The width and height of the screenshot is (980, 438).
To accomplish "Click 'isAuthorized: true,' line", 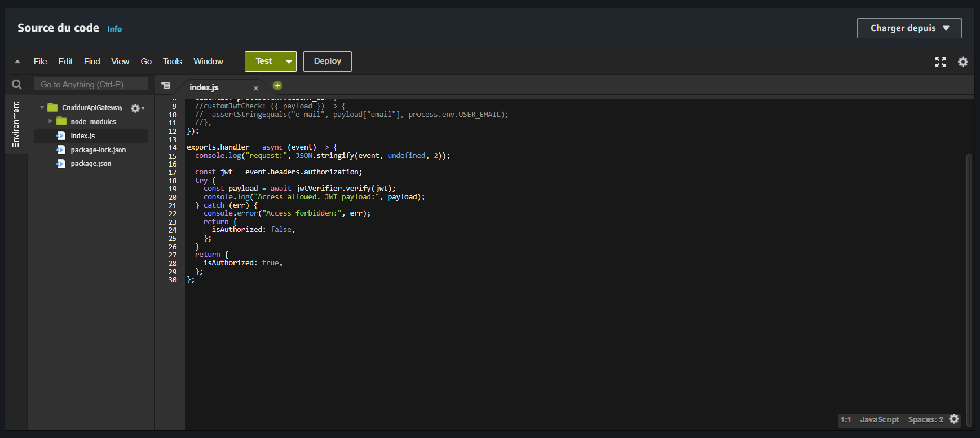I will click(x=243, y=263).
